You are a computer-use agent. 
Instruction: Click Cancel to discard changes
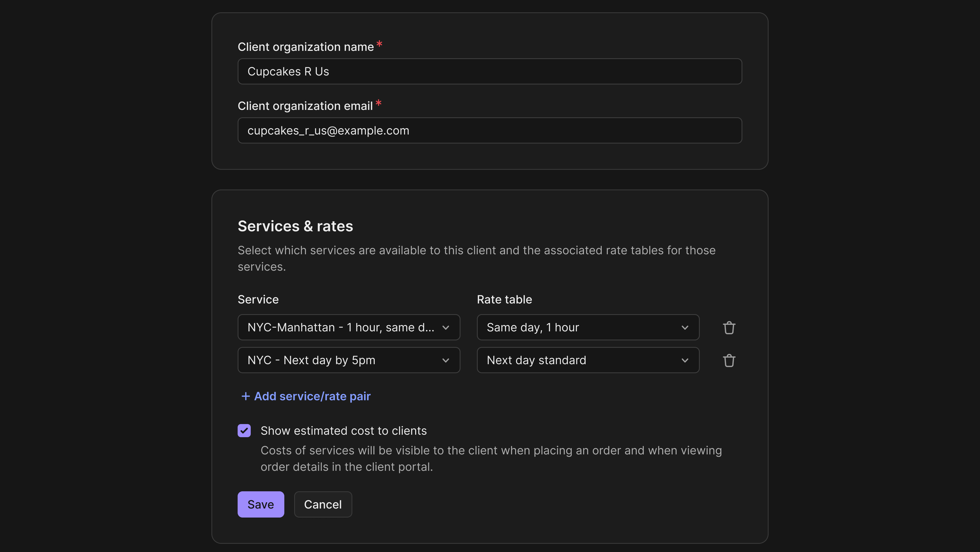tap(323, 504)
